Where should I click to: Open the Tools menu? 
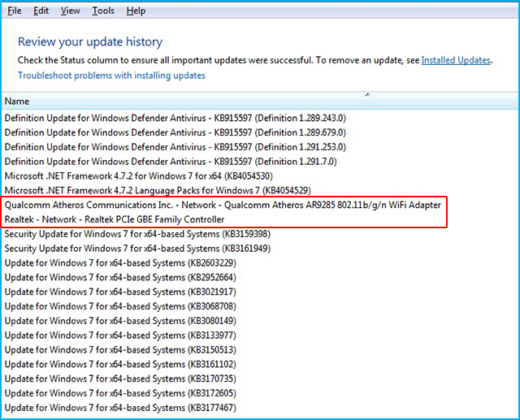(103, 11)
